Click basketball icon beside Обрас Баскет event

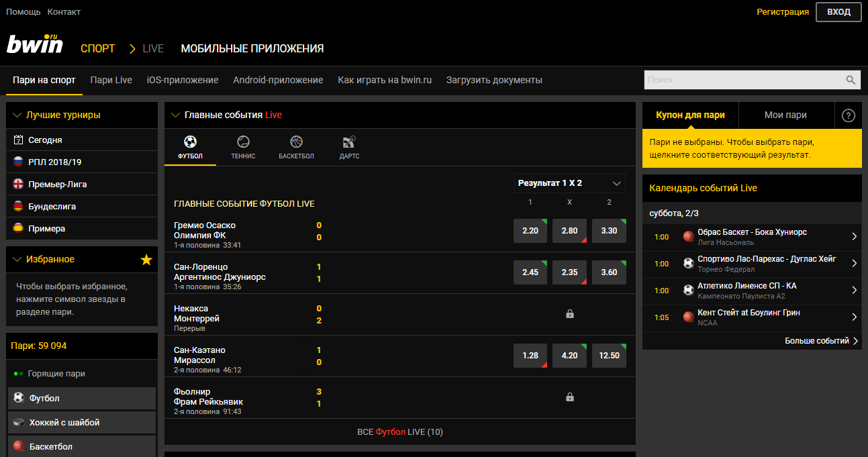click(688, 236)
